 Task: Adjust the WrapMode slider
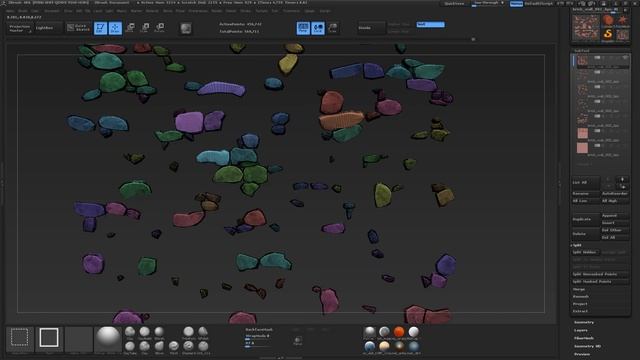pos(257,336)
